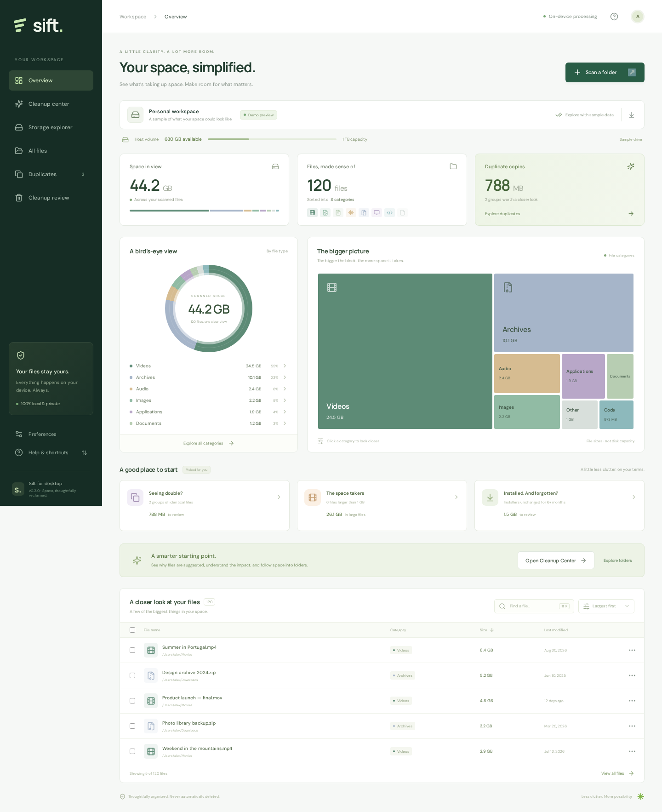Open the user avatar 'A' menu
The height and width of the screenshot is (812, 662).
tap(638, 17)
